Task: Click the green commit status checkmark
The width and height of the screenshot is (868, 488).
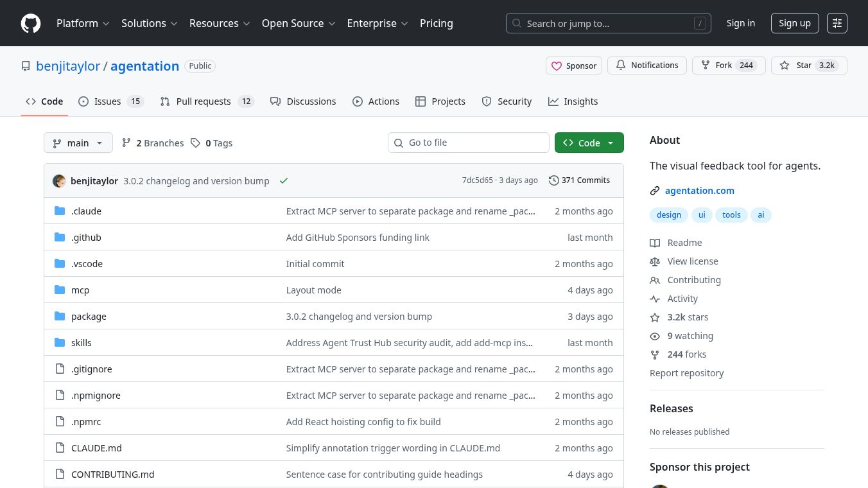Action: [284, 181]
